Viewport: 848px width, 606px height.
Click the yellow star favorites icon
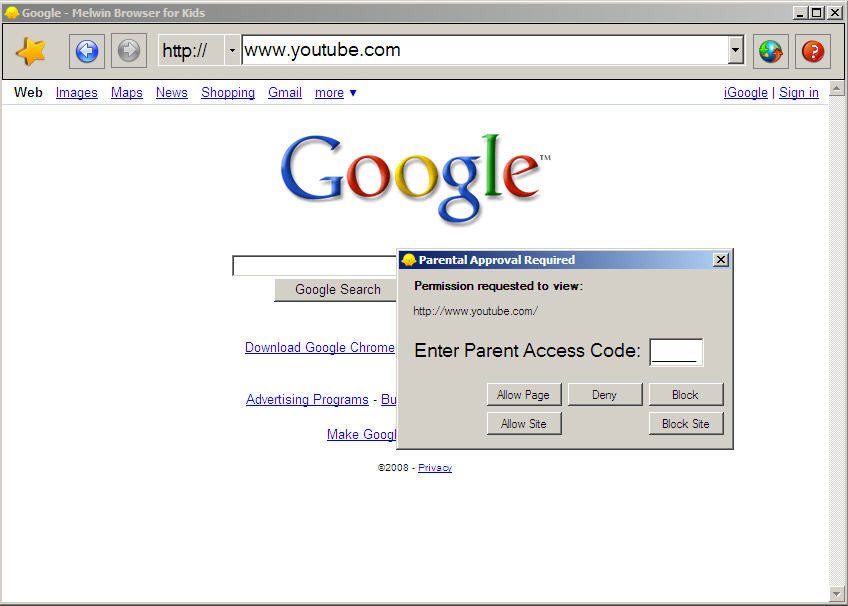coord(31,51)
